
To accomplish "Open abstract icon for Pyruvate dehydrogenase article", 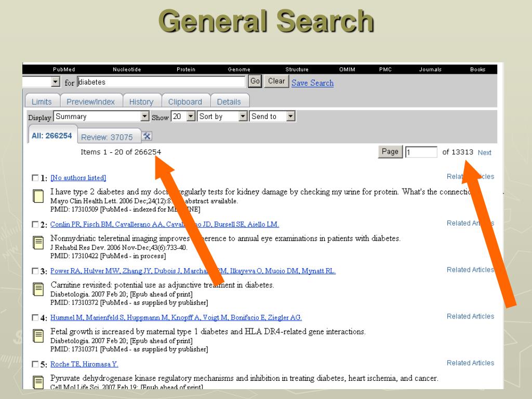I will [38, 382].
